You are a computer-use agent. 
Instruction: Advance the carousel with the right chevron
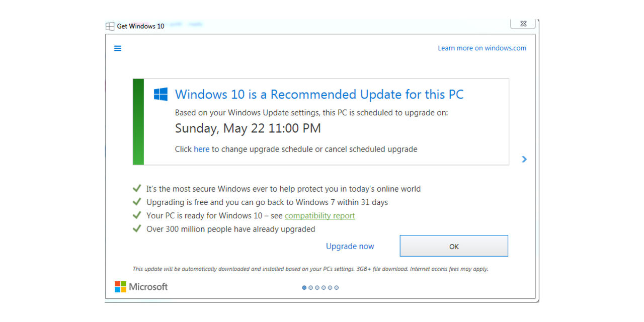(x=524, y=159)
